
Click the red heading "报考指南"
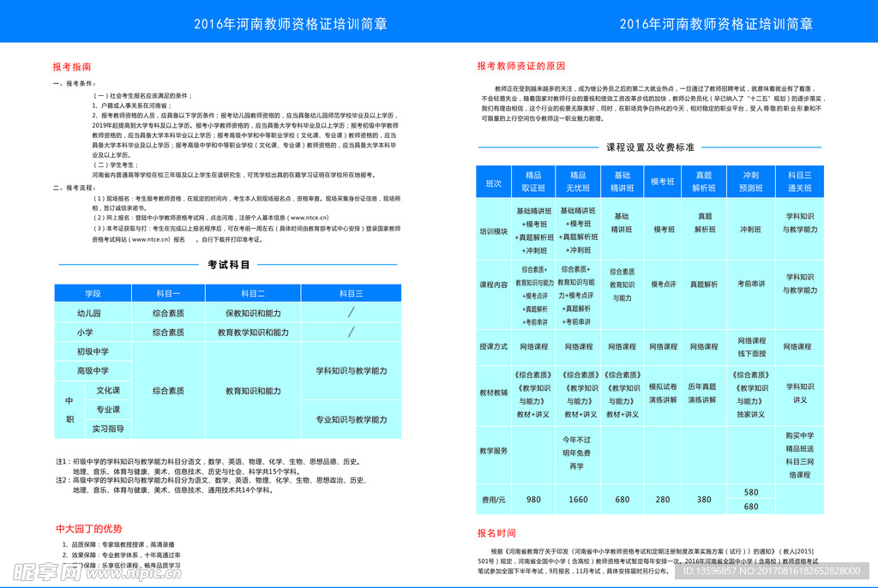(x=72, y=67)
